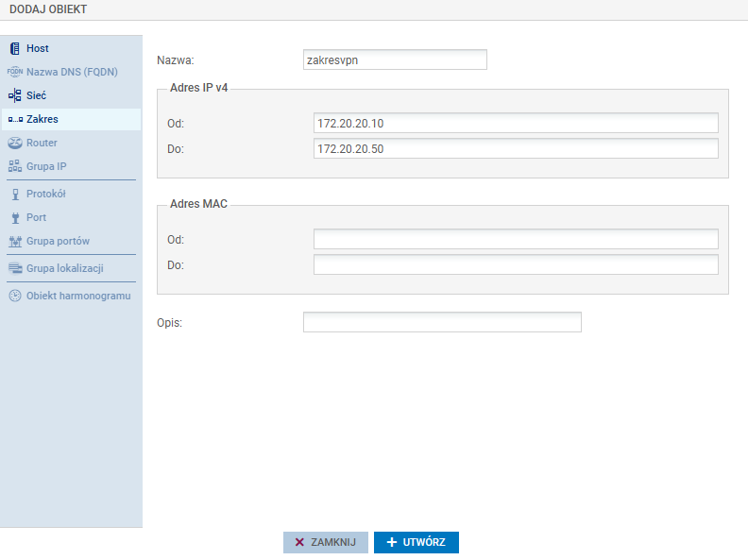Click the Sieć network icon

(x=14, y=95)
